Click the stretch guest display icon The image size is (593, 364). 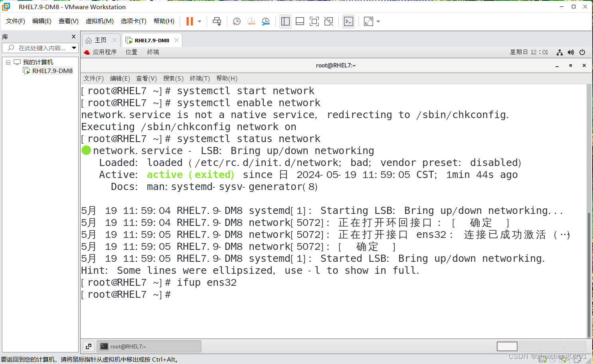click(368, 22)
